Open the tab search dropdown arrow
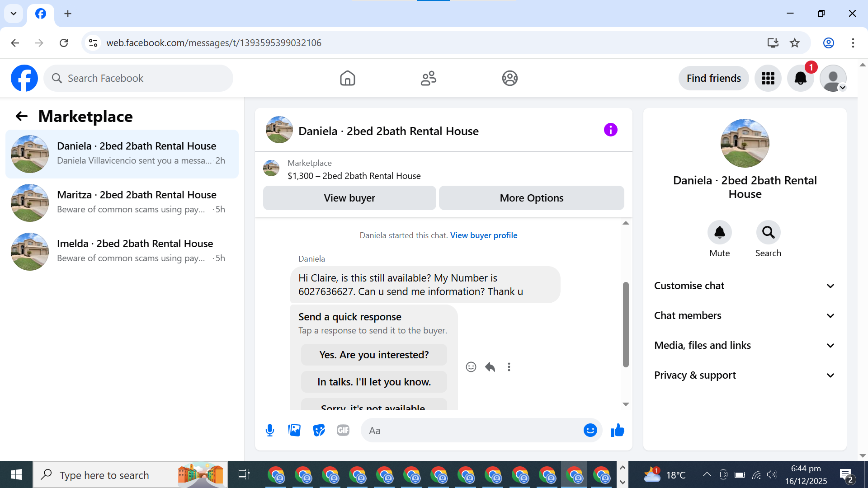 point(14,14)
